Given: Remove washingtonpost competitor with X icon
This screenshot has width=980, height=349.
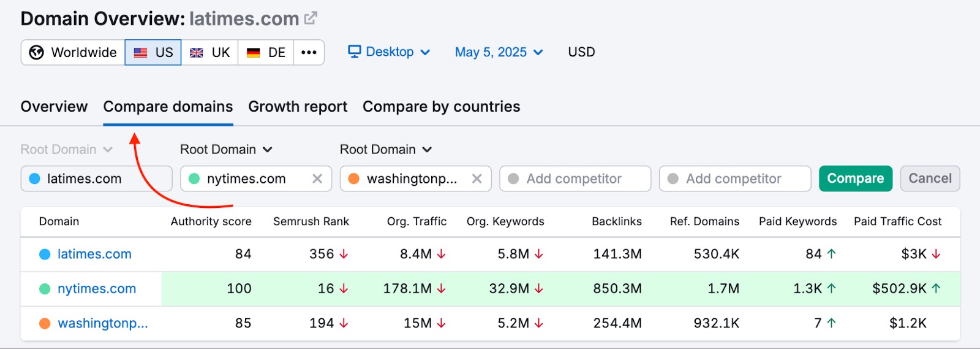Looking at the screenshot, I should pyautogui.click(x=477, y=178).
